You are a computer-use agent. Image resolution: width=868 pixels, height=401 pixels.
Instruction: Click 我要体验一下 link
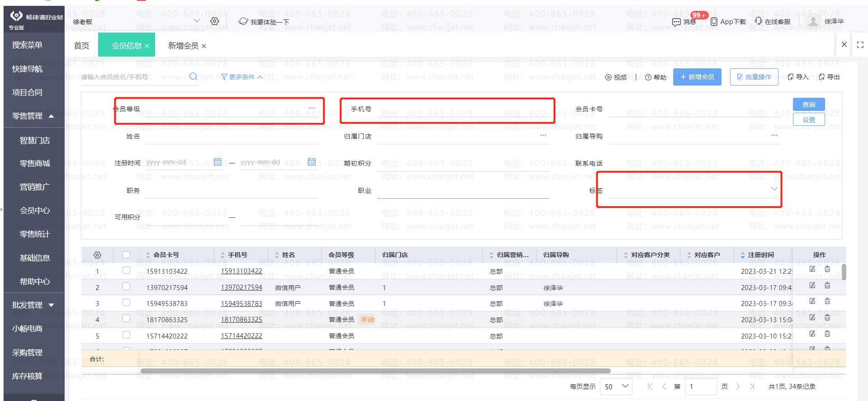[264, 22]
